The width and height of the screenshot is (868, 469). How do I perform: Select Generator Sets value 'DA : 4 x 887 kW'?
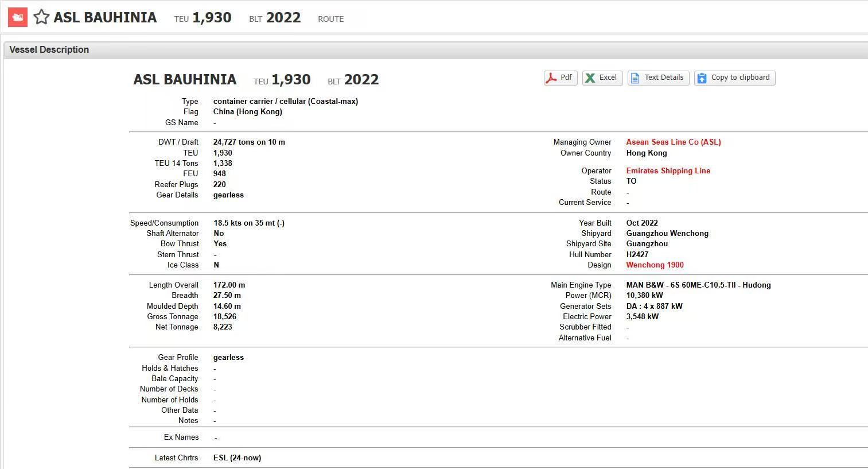click(655, 307)
